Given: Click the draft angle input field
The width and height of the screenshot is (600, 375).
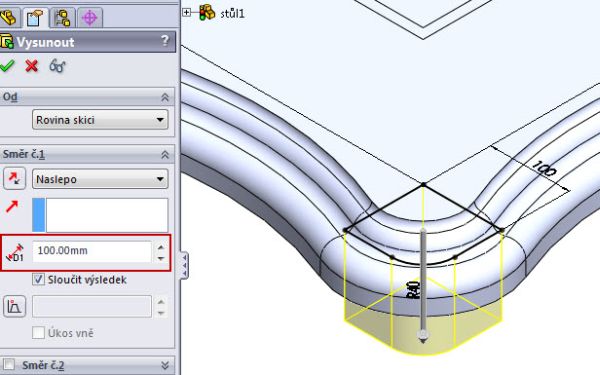Looking at the screenshot, I should [92, 307].
